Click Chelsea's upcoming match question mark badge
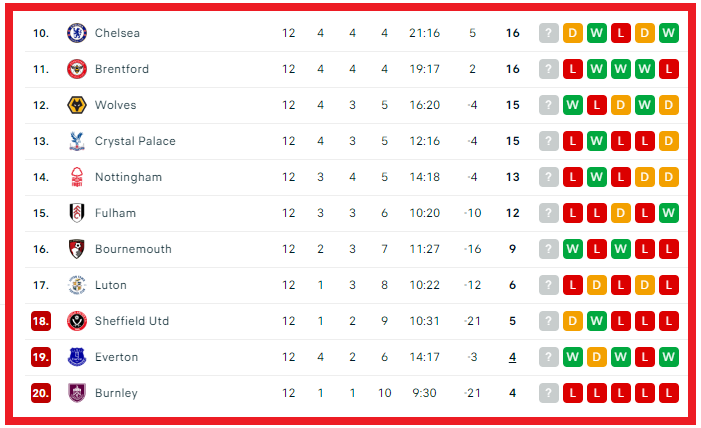The width and height of the screenshot is (701, 428). (x=549, y=33)
